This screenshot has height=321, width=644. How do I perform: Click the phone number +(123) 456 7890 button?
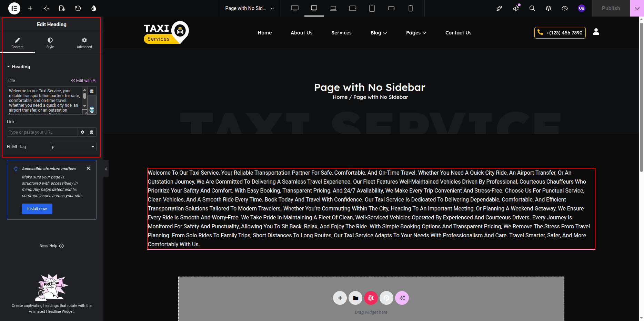(560, 33)
